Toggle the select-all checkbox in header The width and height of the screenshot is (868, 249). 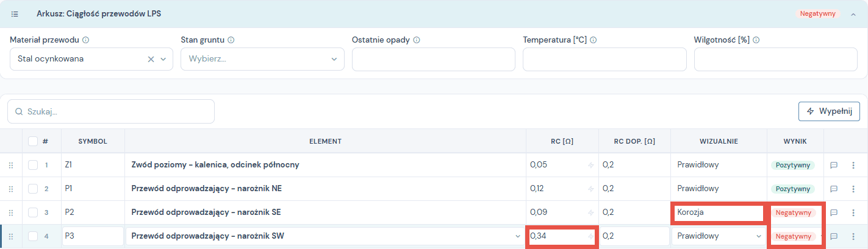(x=33, y=141)
